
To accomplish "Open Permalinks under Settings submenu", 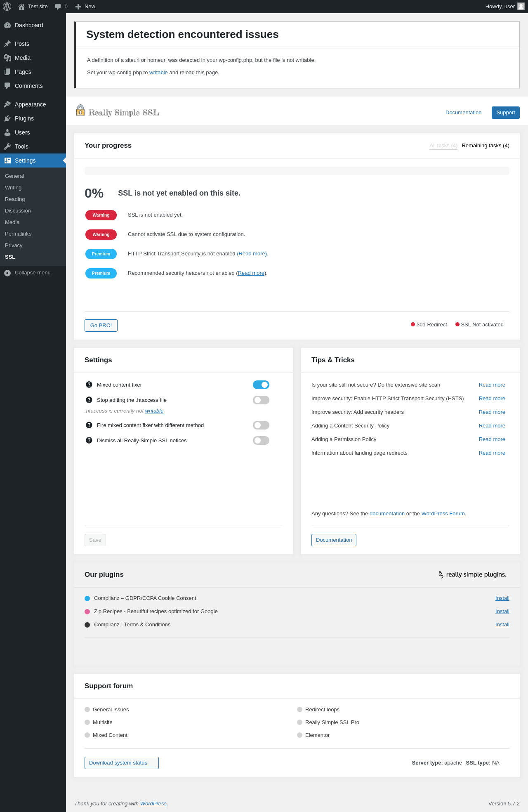I will (x=18, y=234).
